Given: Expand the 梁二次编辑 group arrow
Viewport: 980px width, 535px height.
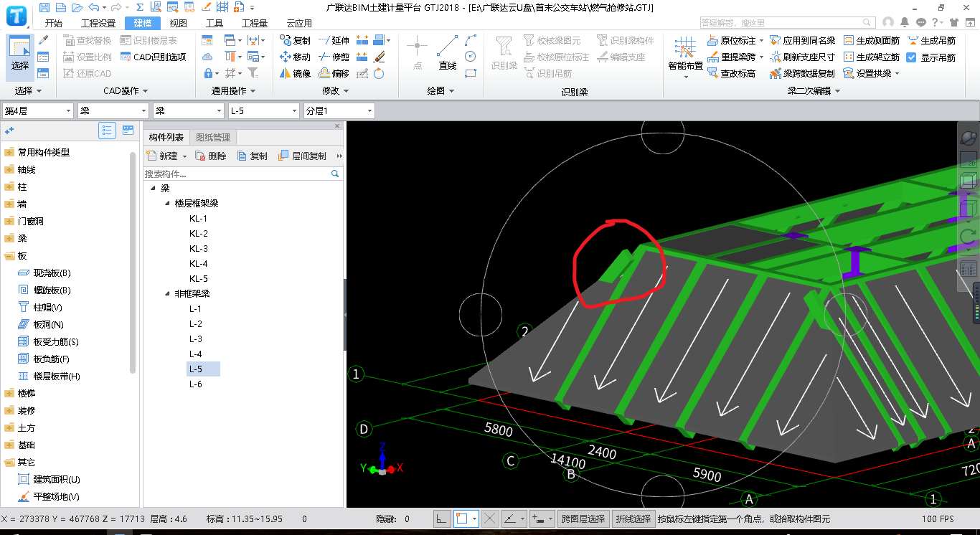Looking at the screenshot, I should coord(837,91).
